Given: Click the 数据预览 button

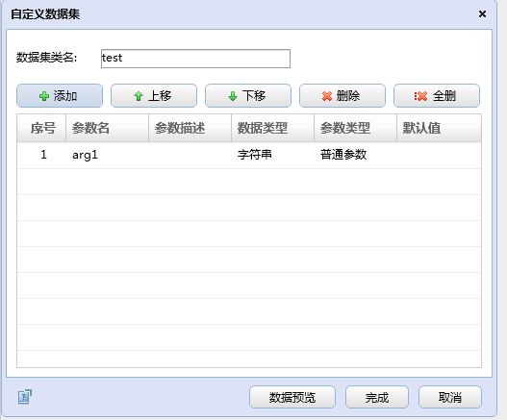Looking at the screenshot, I should (292, 397).
